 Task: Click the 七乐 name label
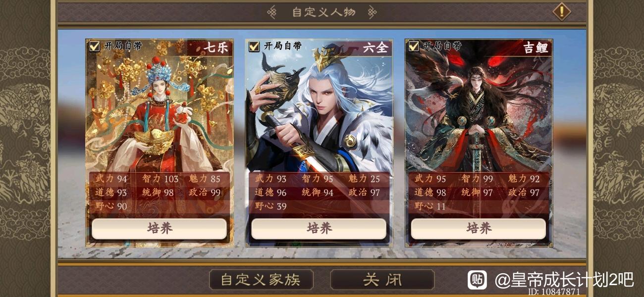tap(215, 48)
